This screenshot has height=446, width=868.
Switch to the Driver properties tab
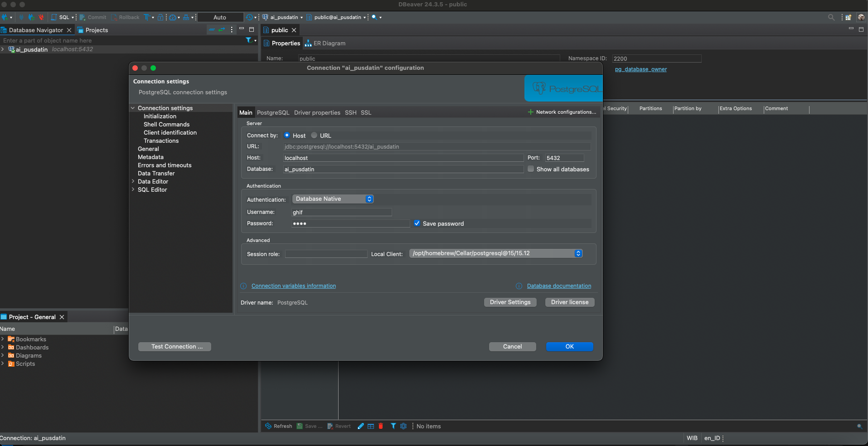[x=317, y=112]
